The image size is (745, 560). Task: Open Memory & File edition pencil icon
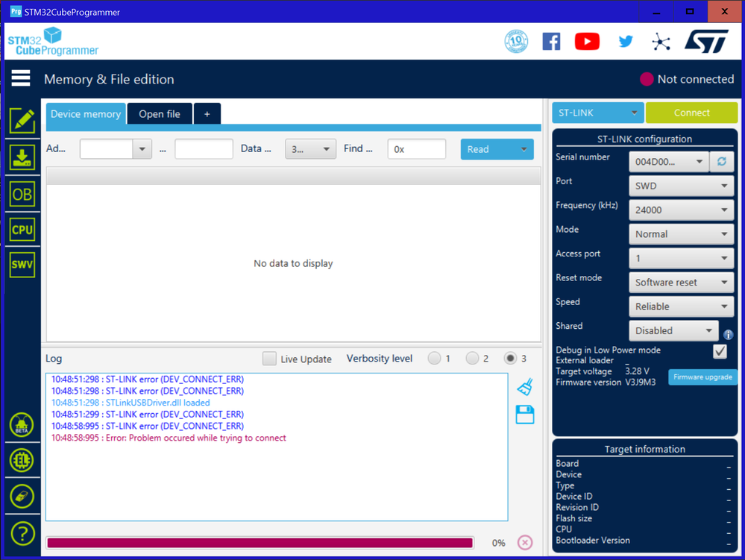click(x=22, y=121)
